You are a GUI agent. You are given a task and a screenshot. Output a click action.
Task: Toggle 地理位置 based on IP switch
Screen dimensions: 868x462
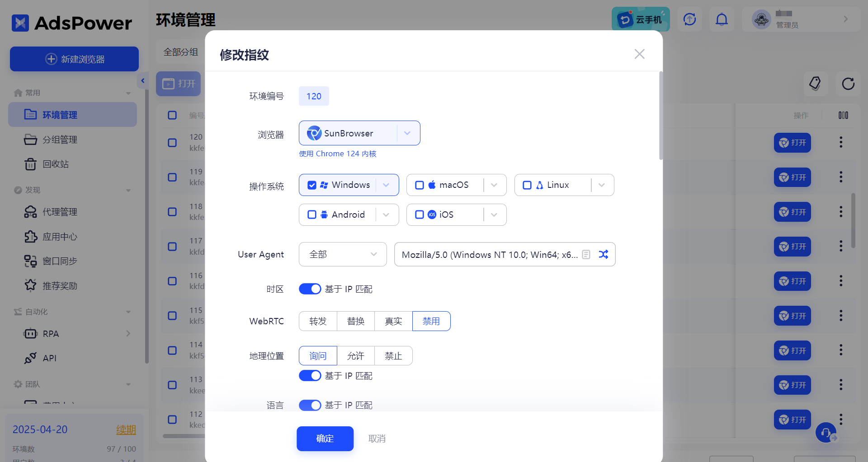310,376
